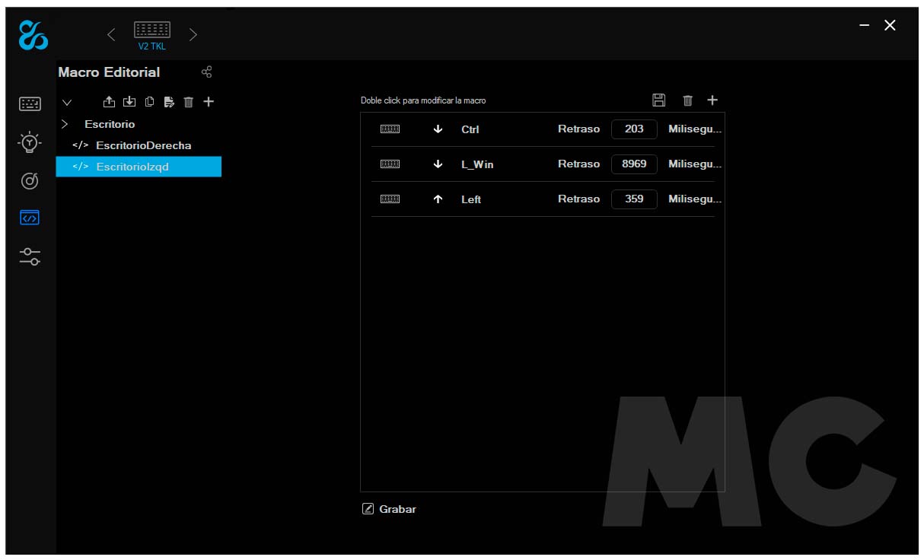The width and height of the screenshot is (924, 560).
Task: Export macro with the upload icon
Action: coord(110,101)
